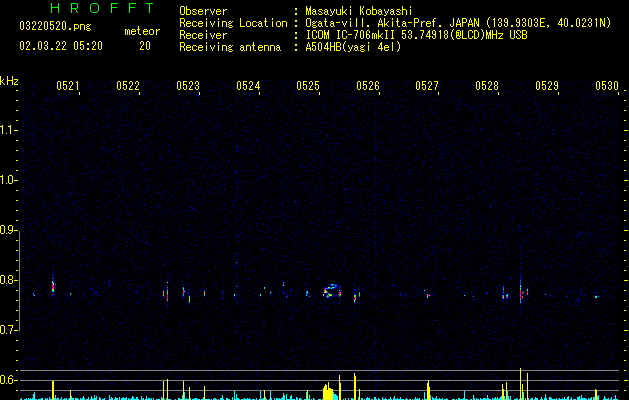Viewport: 629px width, 400px height.
Task: Click the 0529 time marker
Action: 547,86
